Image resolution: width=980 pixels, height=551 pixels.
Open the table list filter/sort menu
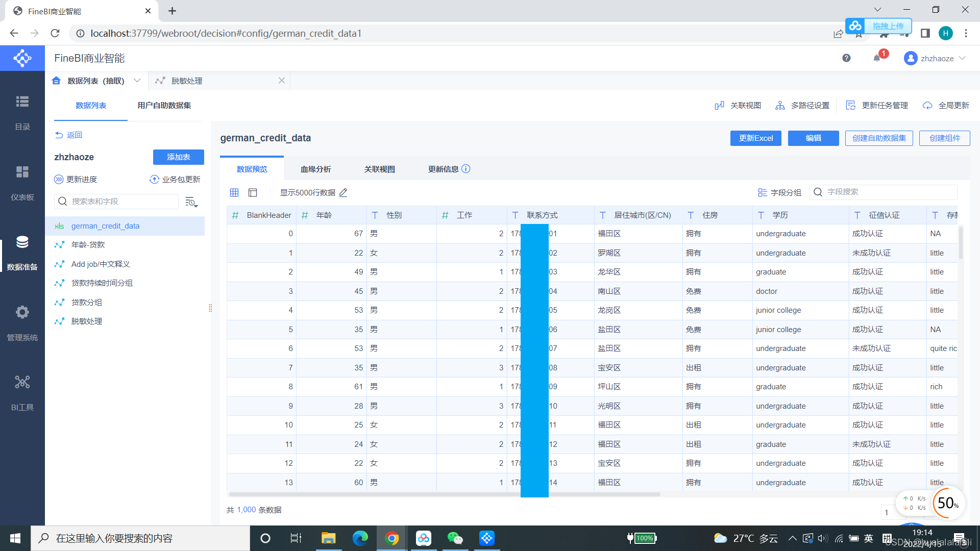(191, 202)
